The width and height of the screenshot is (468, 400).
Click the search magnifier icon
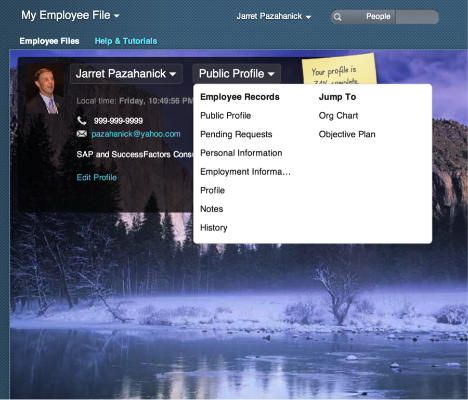click(337, 17)
